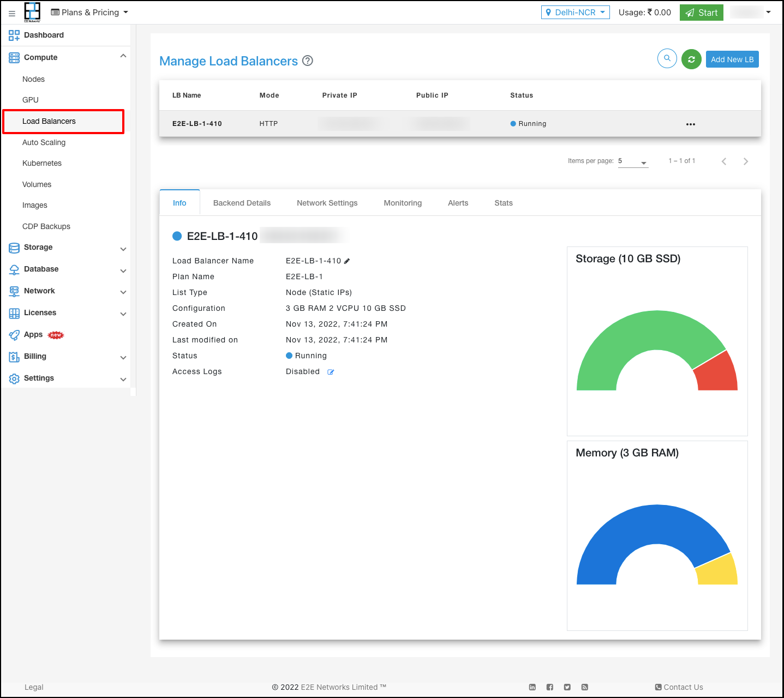Click the Dashboard sidebar icon
The image size is (784, 698).
[14, 35]
